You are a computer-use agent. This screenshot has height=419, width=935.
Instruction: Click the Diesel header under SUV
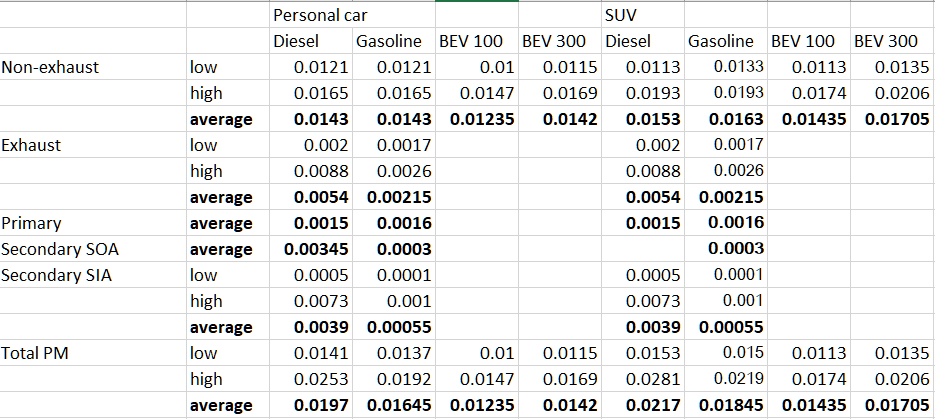click(628, 41)
